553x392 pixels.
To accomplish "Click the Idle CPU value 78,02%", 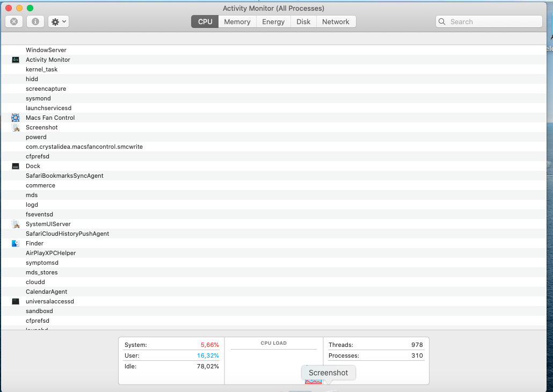I will pyautogui.click(x=208, y=366).
